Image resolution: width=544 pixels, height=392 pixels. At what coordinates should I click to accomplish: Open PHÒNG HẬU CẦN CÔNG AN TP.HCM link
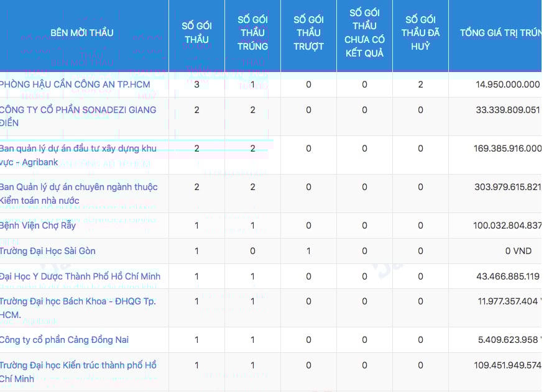pos(75,84)
